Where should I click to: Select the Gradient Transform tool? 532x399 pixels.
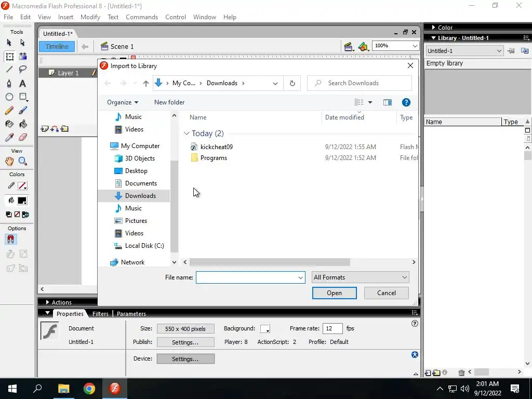pos(23,56)
